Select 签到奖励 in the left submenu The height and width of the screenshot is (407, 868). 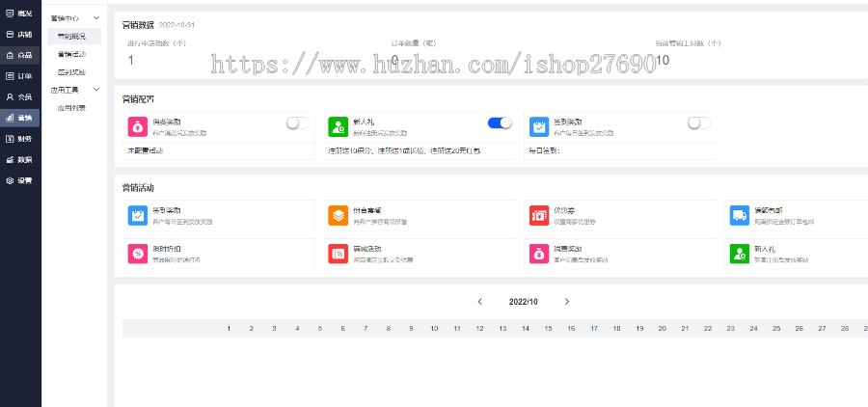(74, 72)
